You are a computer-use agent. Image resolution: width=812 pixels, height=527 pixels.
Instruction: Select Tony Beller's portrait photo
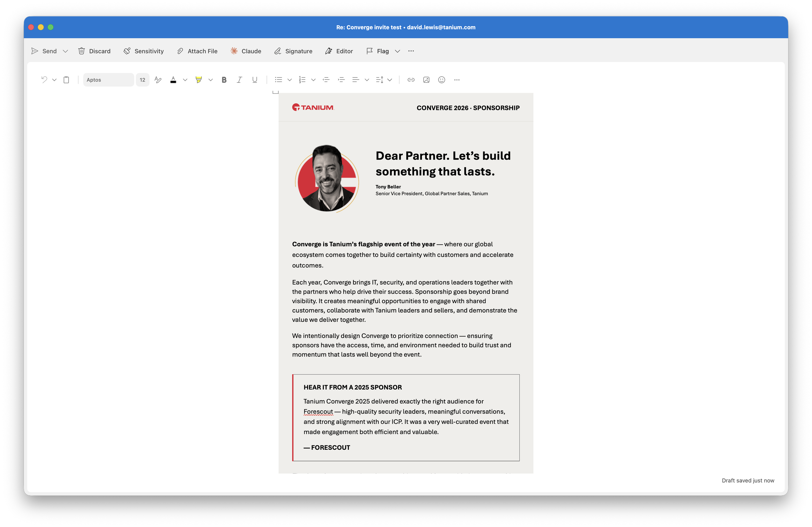pyautogui.click(x=327, y=178)
